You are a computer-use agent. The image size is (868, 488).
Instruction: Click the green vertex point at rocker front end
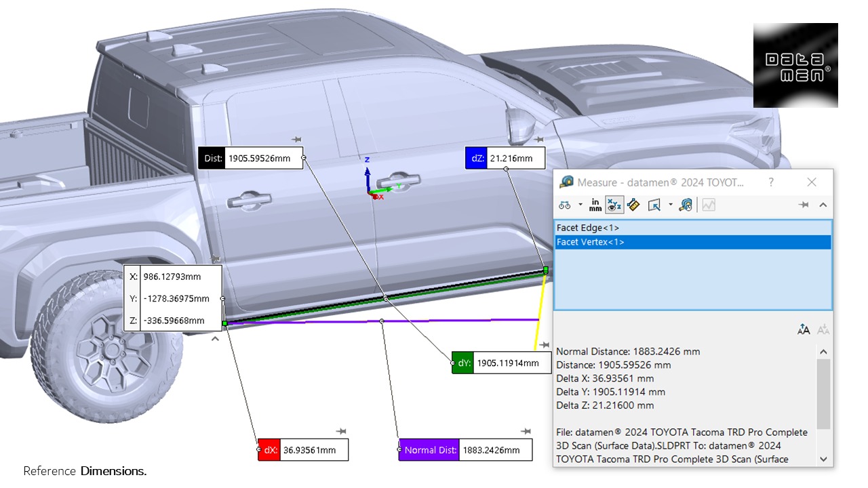click(545, 270)
